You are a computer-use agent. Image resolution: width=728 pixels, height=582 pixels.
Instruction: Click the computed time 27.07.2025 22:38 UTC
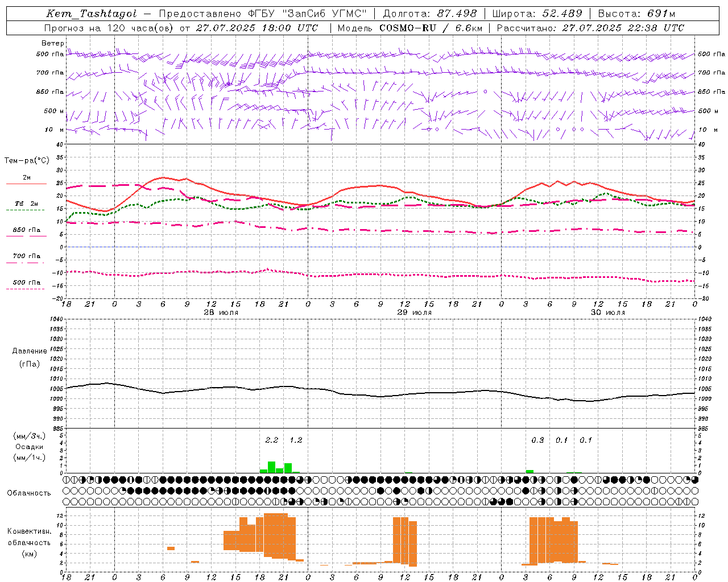point(623,27)
